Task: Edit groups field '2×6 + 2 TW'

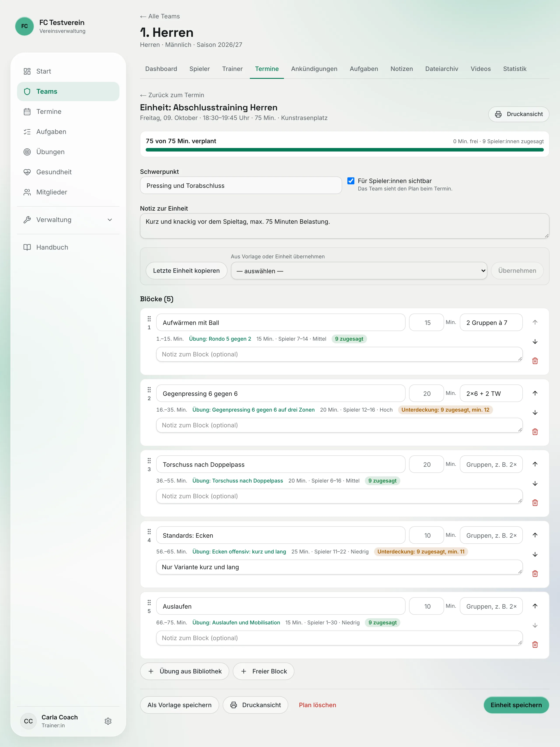Action: (x=491, y=393)
